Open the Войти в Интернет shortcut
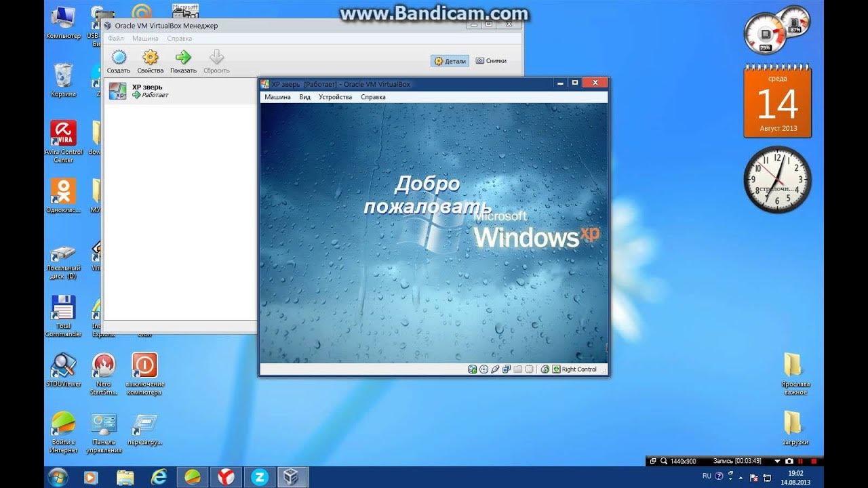Viewport: 868px width, 488px height. point(64,432)
